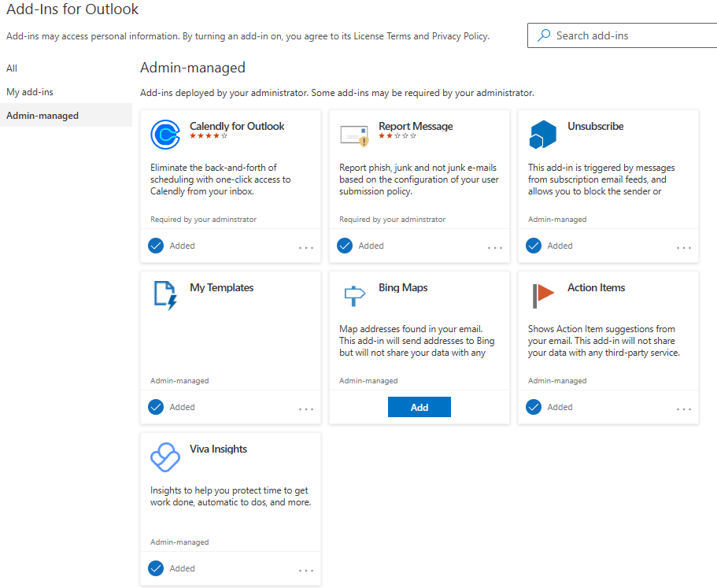717x588 pixels.
Task: Open more options for Report Message
Action: click(495, 248)
